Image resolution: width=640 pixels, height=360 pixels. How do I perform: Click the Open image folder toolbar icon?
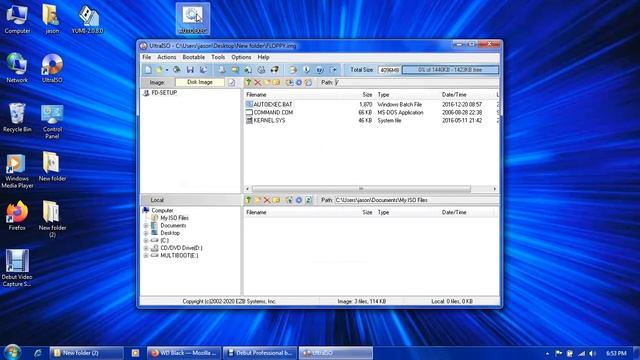[x=160, y=70]
